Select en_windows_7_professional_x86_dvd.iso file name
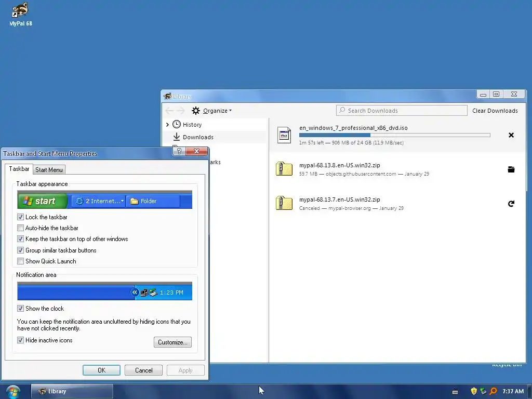 coord(353,128)
